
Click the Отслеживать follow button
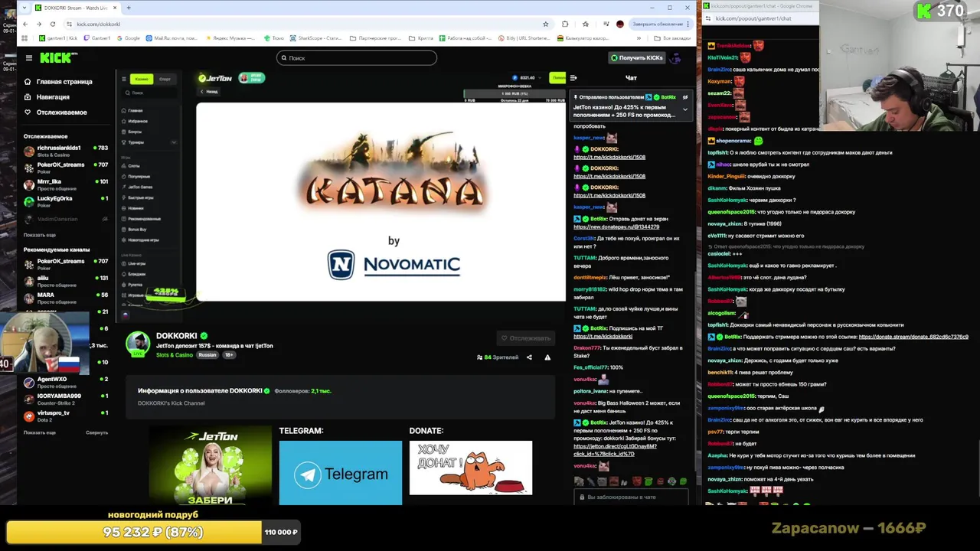pyautogui.click(x=525, y=337)
